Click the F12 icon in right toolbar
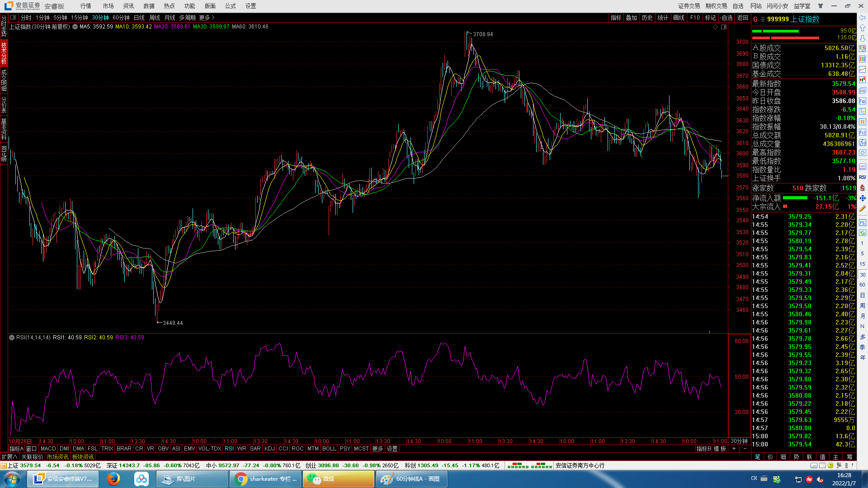This screenshot has width=868, height=488. (x=863, y=132)
